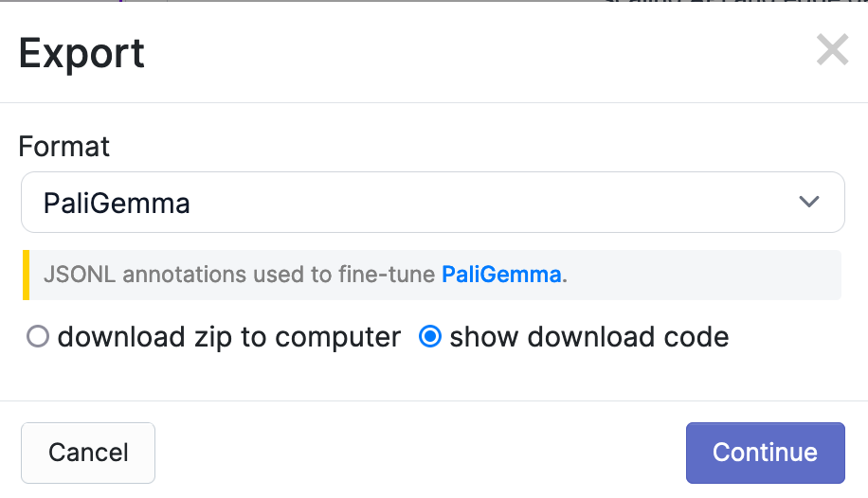Click the Export dialog title
The image size is (868, 498).
[x=81, y=53]
